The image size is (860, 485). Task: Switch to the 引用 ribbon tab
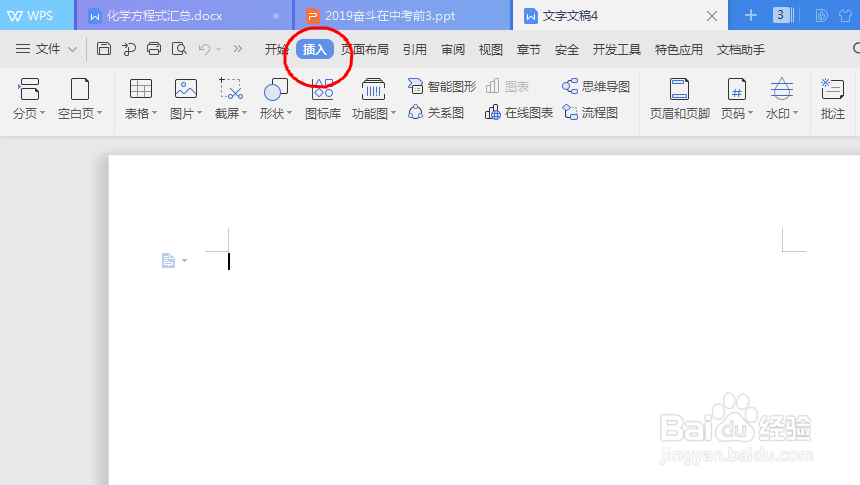tap(415, 49)
